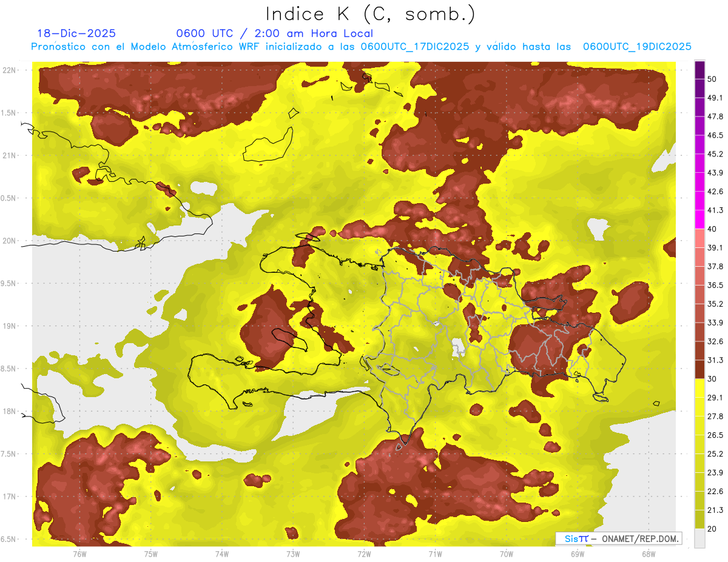Click the title 'Indice K (C, somb.)'
Screen dimensions: 728x562
coord(370,13)
